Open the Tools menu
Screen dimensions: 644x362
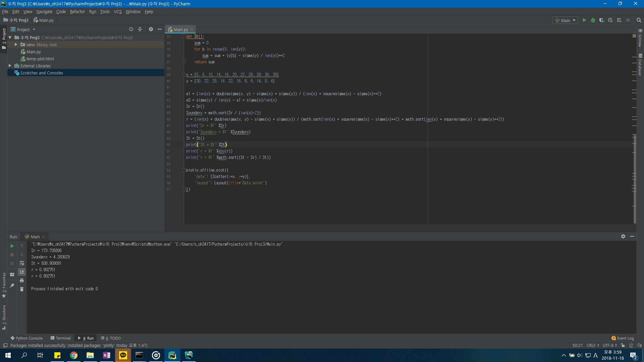click(105, 12)
